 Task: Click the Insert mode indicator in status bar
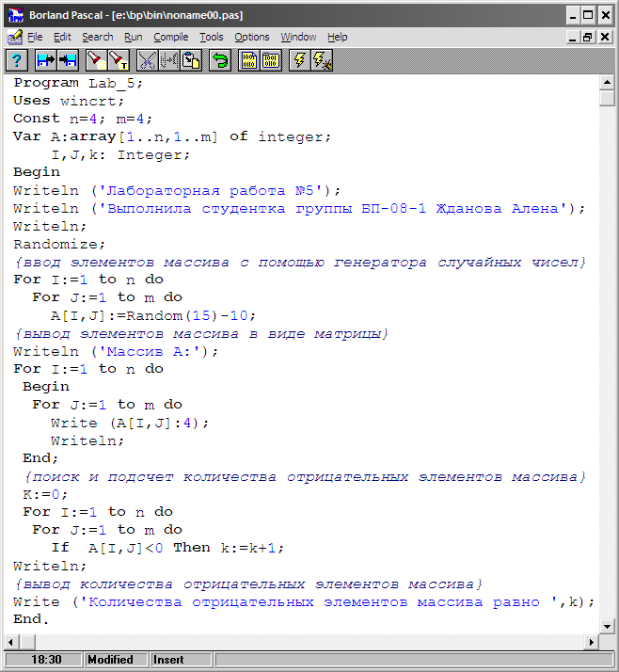coord(182,659)
